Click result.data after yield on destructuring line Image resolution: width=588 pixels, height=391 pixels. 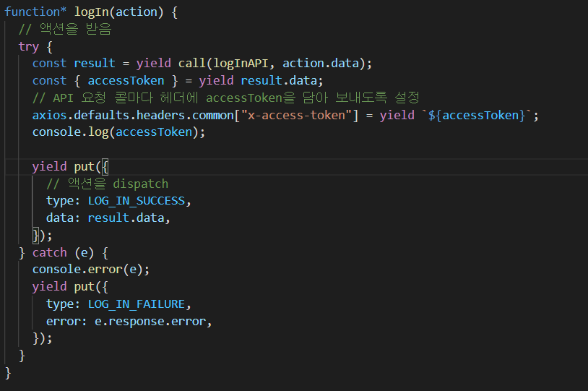click(279, 81)
